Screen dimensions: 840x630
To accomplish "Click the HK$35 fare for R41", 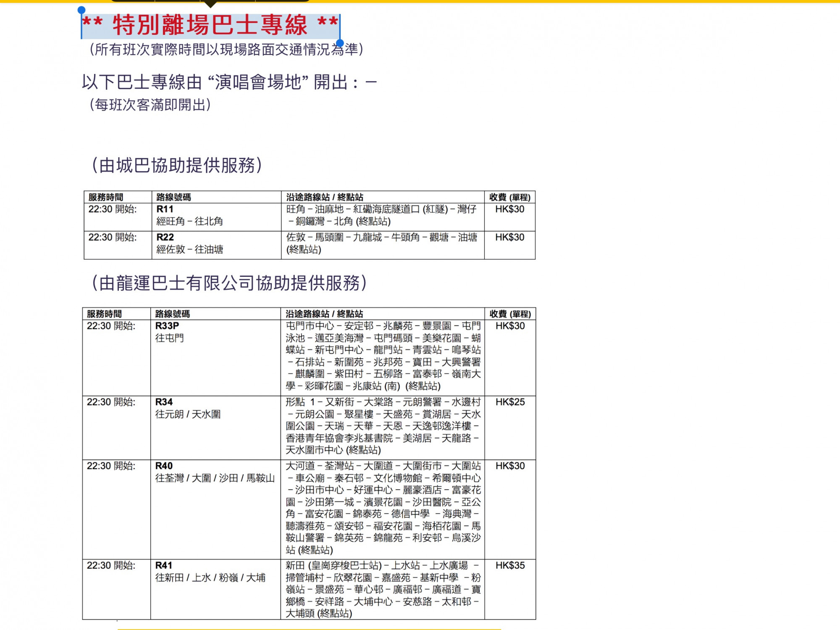I will click(510, 566).
